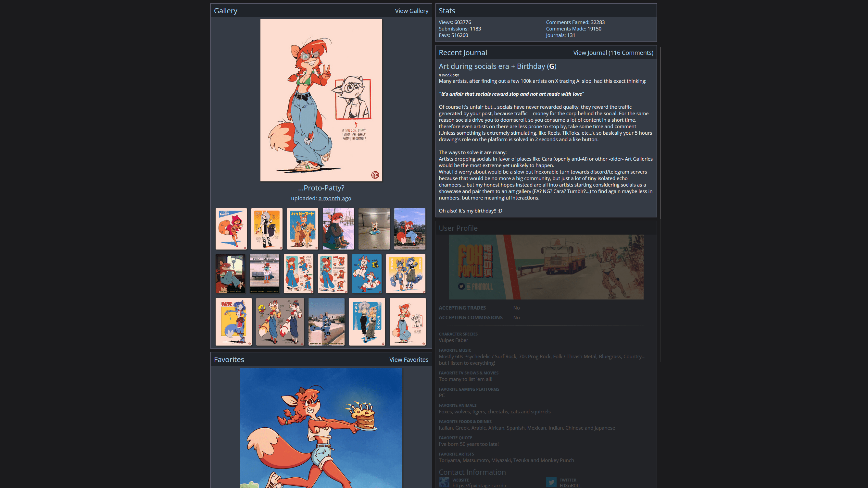Open the blue Japanese text poster thumbnail
Viewport: 868px width, 488px height.
(x=303, y=229)
